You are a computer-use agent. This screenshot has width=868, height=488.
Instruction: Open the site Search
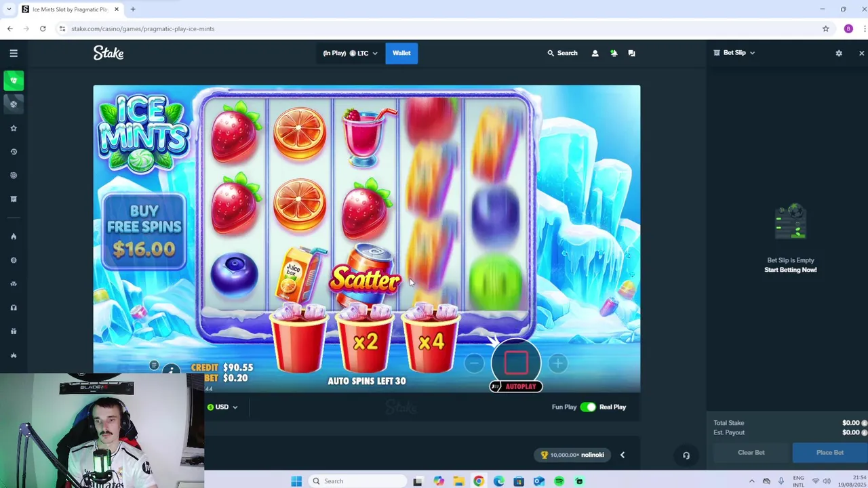tap(563, 53)
